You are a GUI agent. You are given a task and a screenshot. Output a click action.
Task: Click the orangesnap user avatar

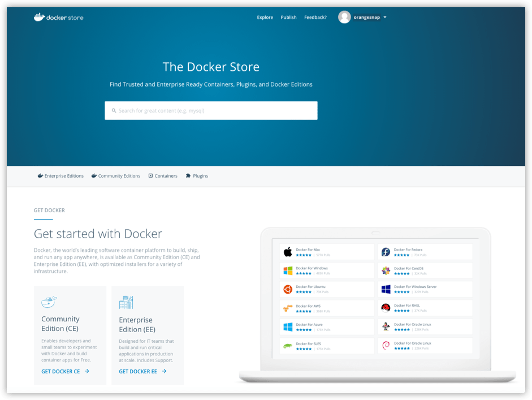(344, 17)
